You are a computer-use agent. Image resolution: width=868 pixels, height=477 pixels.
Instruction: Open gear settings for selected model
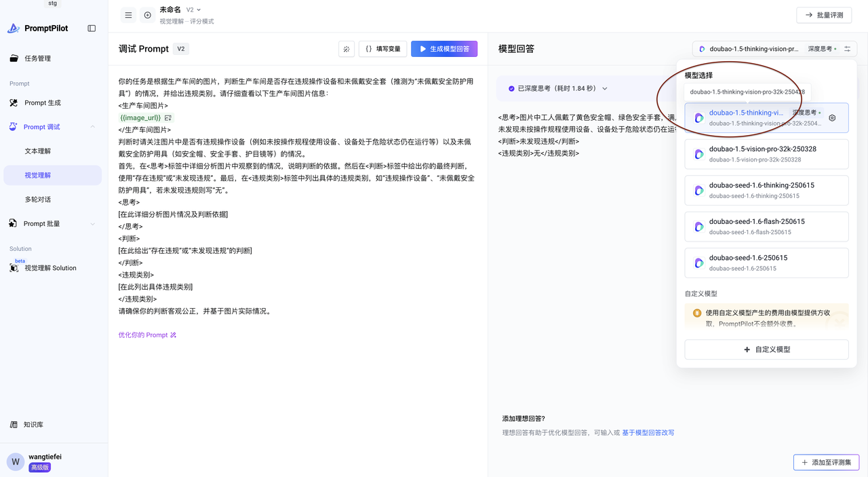click(x=832, y=118)
